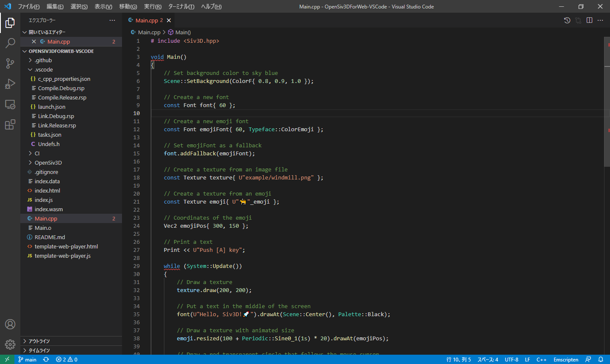Screen dimensions: 610x364
Task: Close the Main.cpp editor tab
Action: pos(169,20)
